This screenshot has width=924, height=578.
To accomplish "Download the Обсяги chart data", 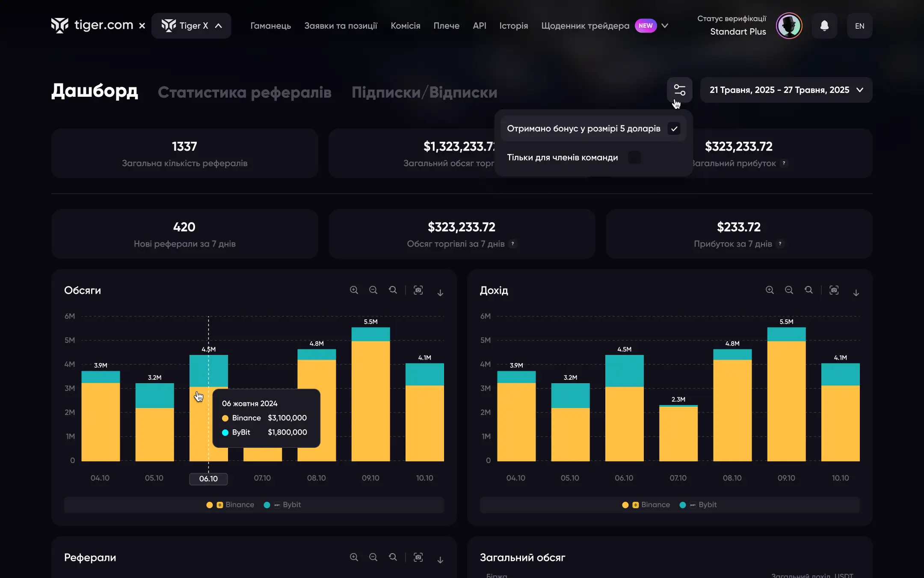I will tap(440, 292).
